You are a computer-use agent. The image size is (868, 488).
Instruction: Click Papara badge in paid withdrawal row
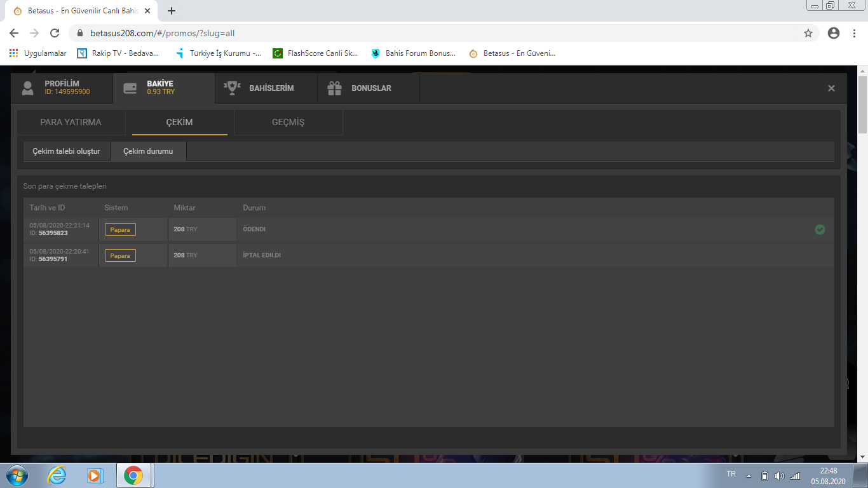coord(120,229)
